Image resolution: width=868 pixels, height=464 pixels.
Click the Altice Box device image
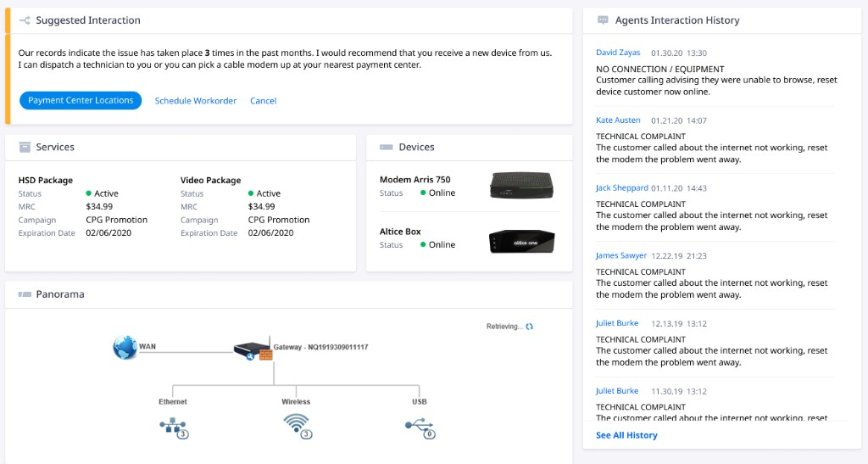521,242
